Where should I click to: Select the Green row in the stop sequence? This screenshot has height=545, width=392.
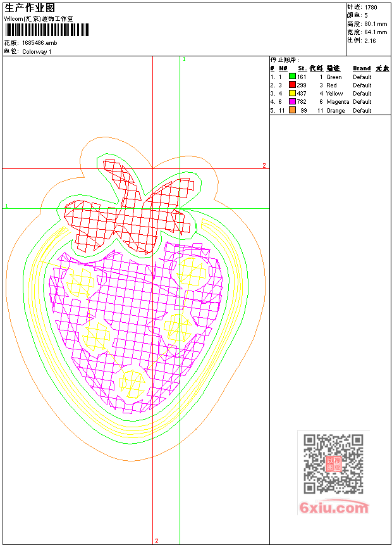[x=330, y=77]
